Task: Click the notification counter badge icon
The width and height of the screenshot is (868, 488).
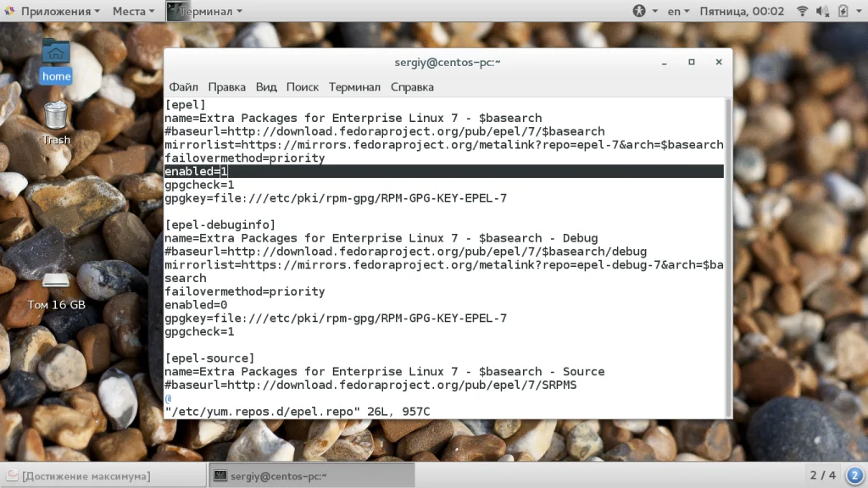Action: pyautogui.click(x=854, y=475)
